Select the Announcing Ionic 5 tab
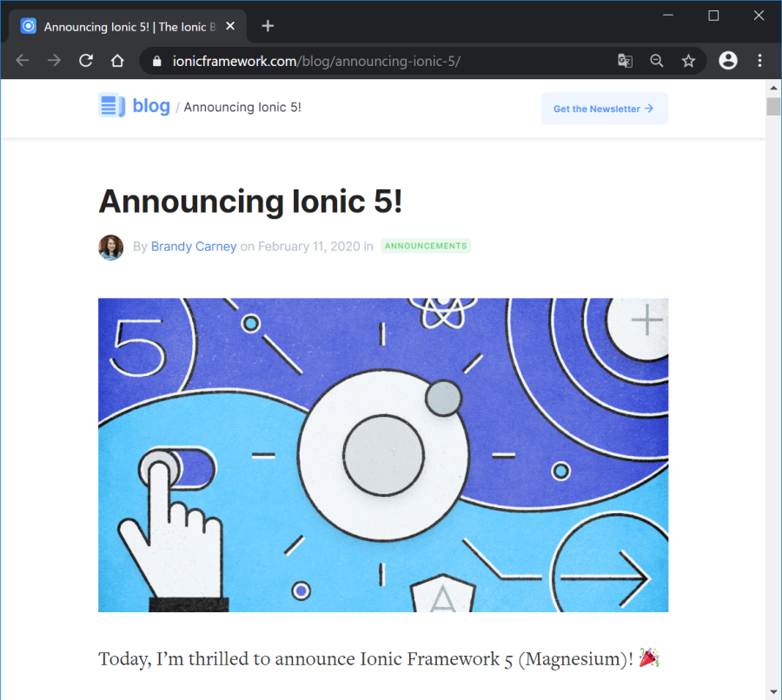This screenshot has height=700, width=782. [122, 26]
